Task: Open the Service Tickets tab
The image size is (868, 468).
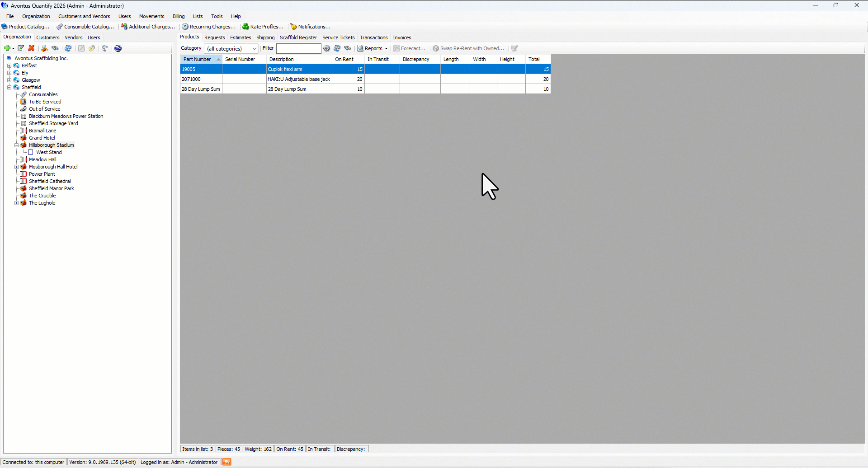Action: (x=339, y=37)
